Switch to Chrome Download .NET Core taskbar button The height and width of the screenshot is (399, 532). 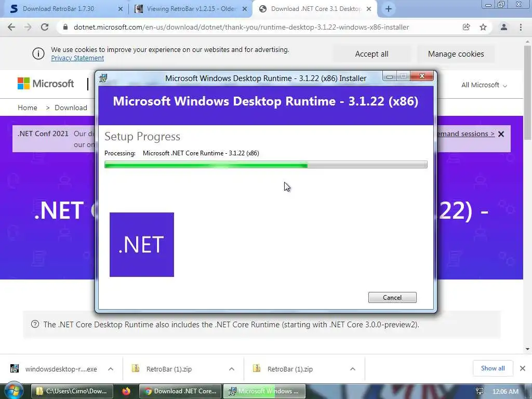click(180, 391)
